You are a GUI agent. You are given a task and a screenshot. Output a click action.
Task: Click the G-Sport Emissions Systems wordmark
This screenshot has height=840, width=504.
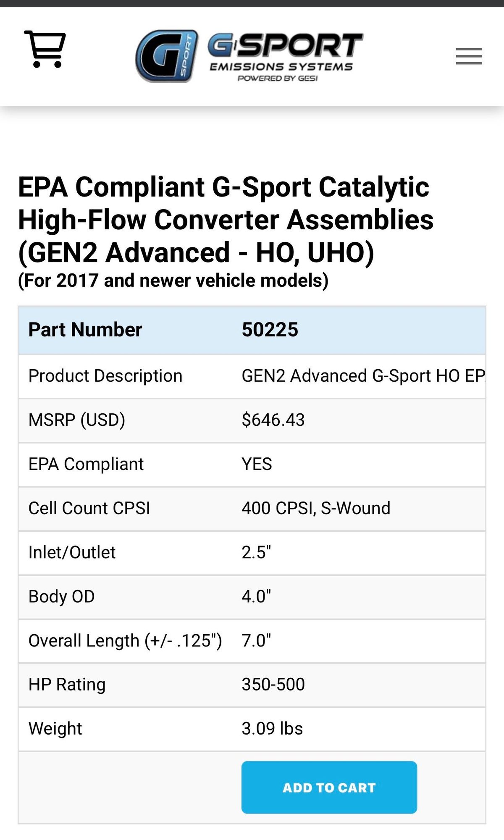[285, 57]
